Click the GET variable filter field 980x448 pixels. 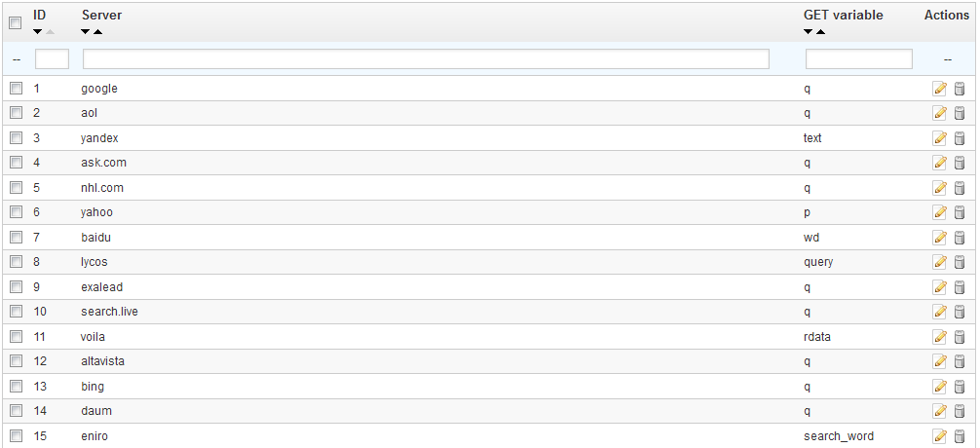(859, 59)
